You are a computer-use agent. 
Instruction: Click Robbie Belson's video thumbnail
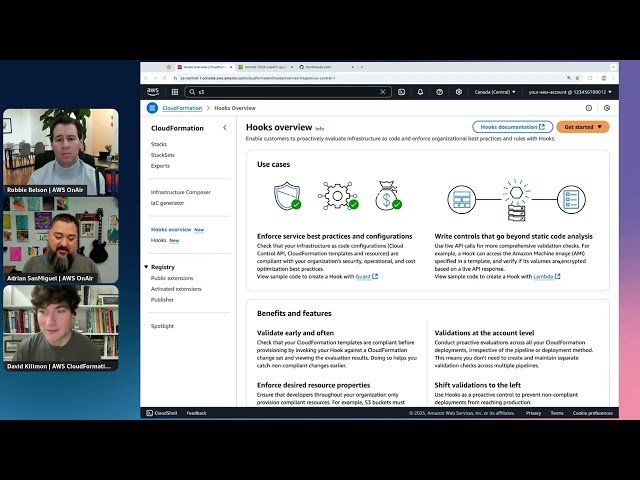coord(61,152)
